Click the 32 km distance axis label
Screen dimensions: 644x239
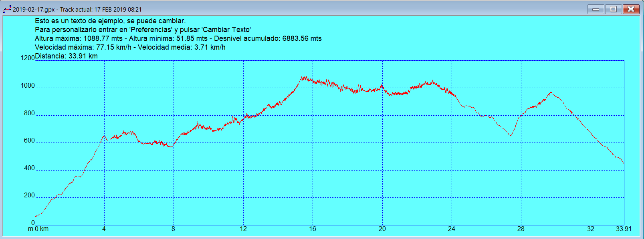click(591, 229)
